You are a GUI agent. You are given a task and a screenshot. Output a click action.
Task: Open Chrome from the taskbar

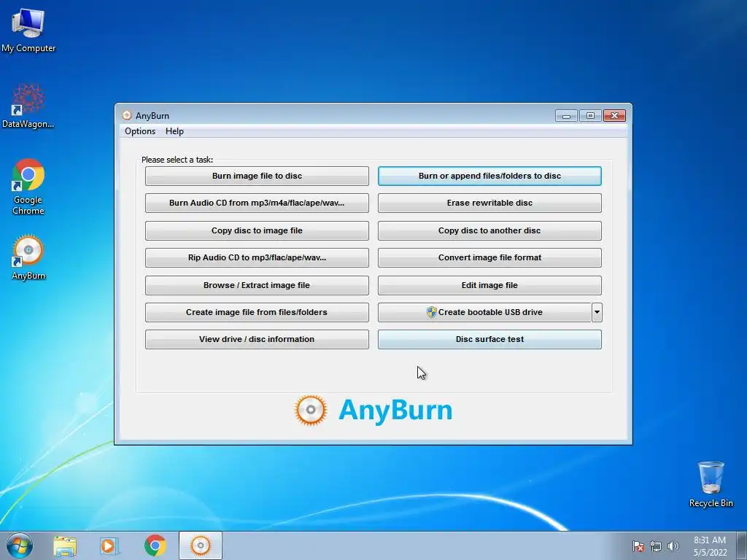click(x=155, y=545)
